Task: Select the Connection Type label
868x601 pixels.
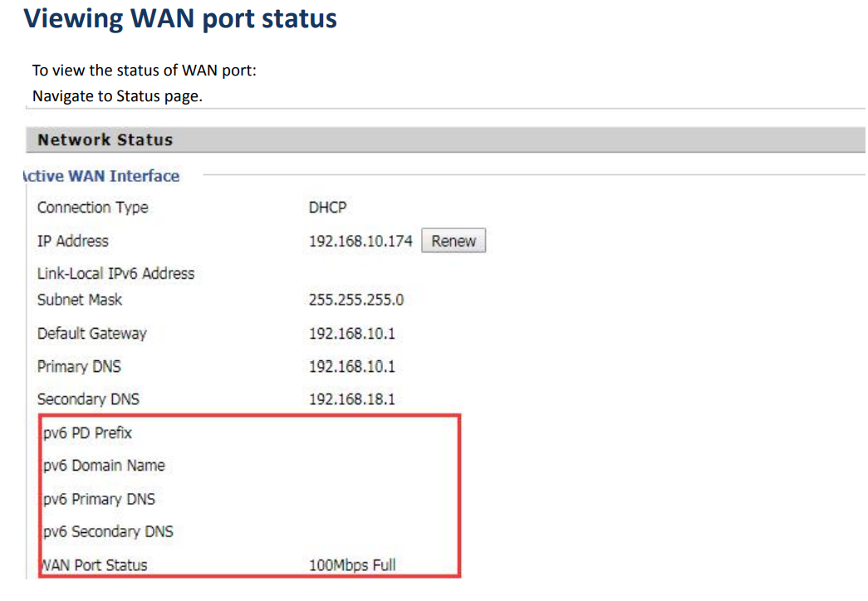Action: tap(92, 208)
